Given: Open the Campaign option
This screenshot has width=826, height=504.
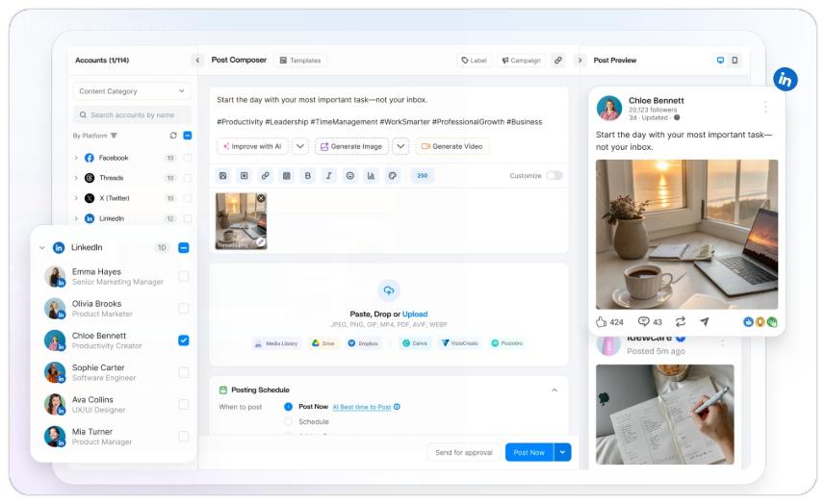Looking at the screenshot, I should click(x=522, y=61).
